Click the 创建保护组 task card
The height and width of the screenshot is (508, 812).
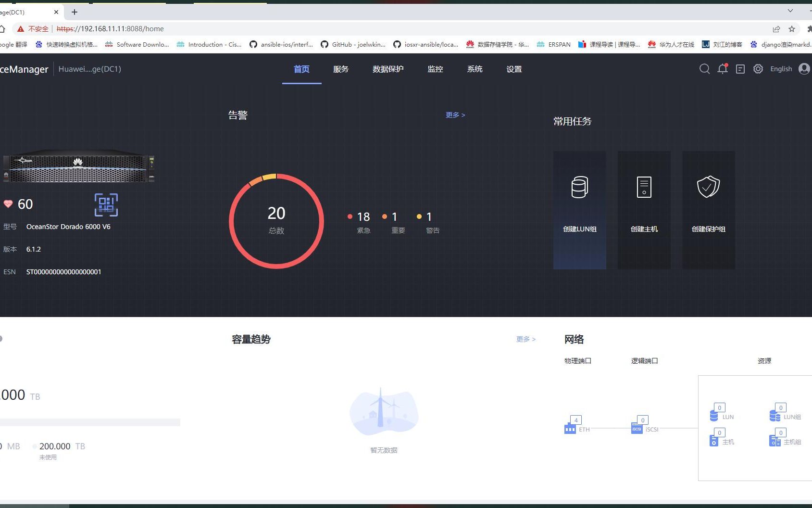click(709, 210)
